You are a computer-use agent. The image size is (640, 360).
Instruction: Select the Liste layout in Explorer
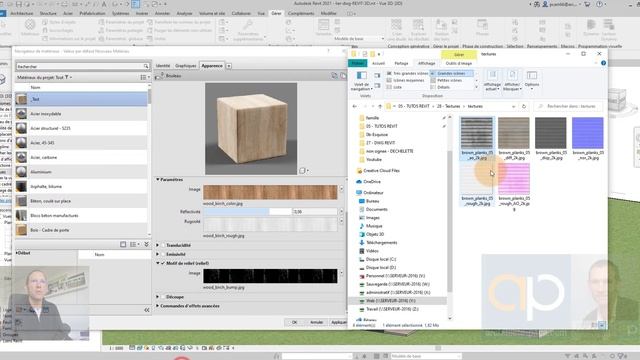[x=394, y=87]
